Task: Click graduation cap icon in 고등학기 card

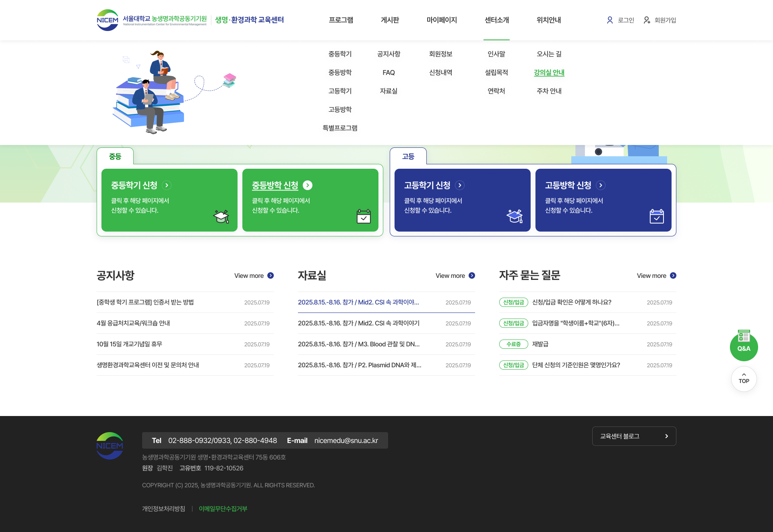Action: [x=515, y=216]
